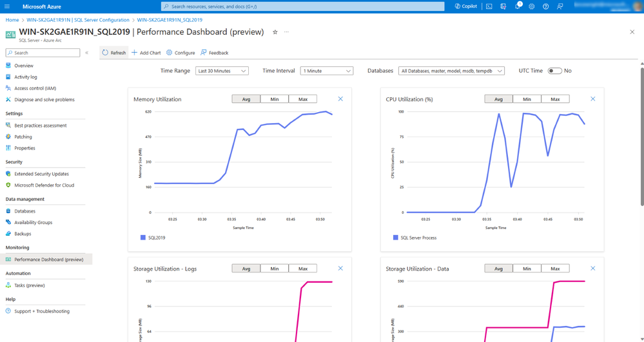
Task: Click the Microsoft Defender for Cloud icon
Action: (x=8, y=185)
